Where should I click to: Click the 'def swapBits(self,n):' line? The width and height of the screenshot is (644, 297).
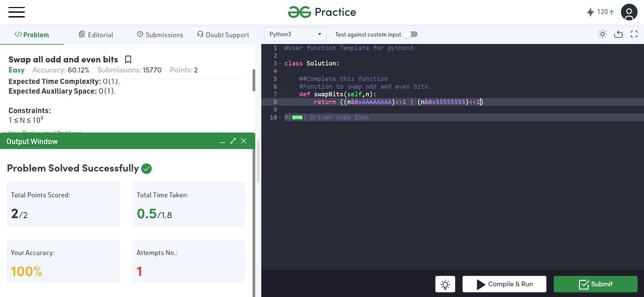[x=338, y=94]
